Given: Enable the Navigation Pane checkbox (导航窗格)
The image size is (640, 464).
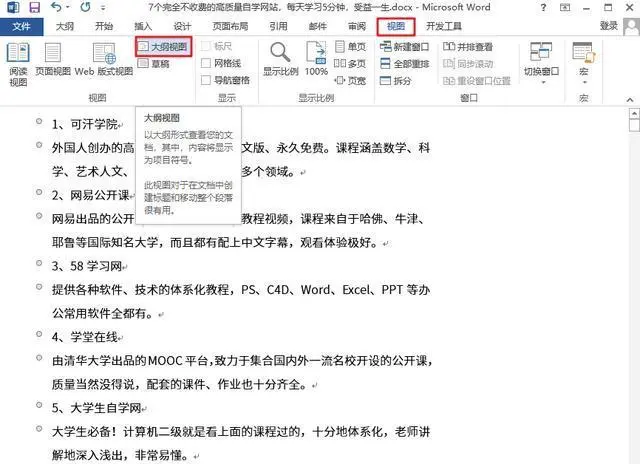Looking at the screenshot, I should pos(206,80).
